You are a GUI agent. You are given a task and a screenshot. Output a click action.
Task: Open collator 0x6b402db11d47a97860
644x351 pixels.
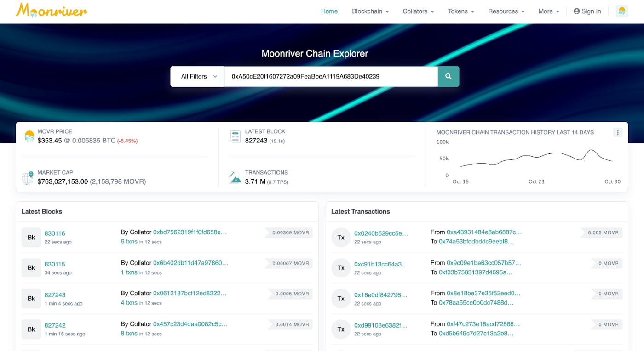pyautogui.click(x=190, y=263)
